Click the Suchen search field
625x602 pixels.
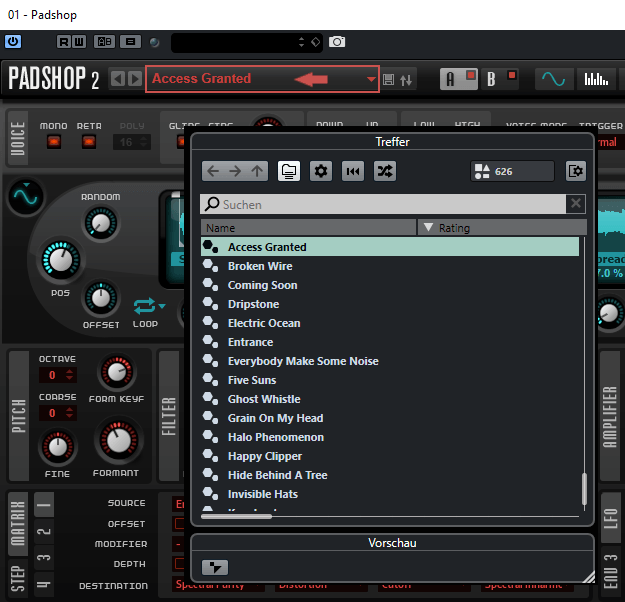tap(383, 204)
